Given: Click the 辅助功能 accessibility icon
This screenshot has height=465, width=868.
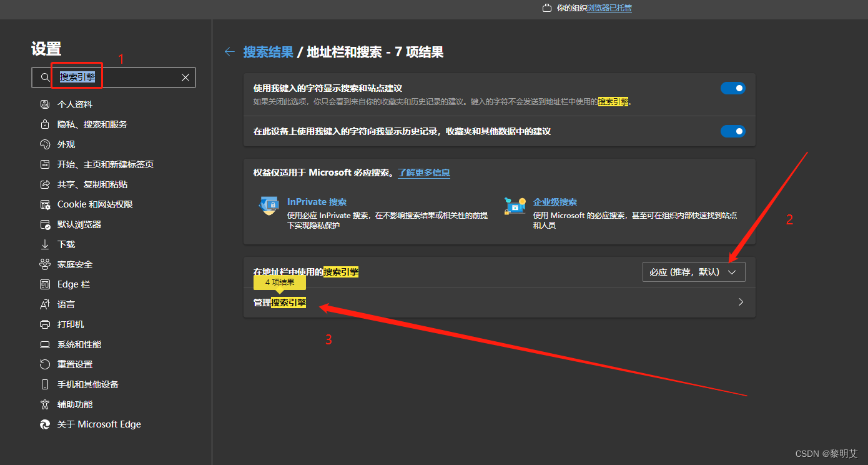Looking at the screenshot, I should click(x=45, y=404).
